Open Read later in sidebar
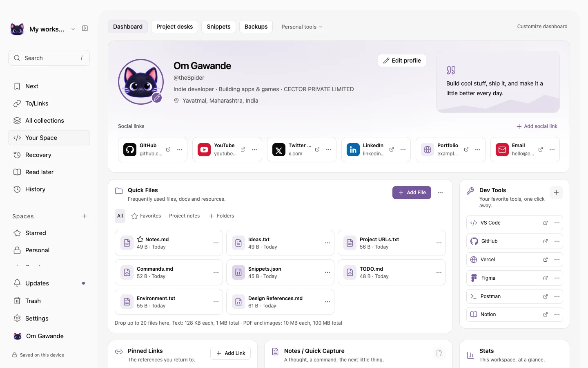This screenshot has width=588, height=368. coord(49,172)
